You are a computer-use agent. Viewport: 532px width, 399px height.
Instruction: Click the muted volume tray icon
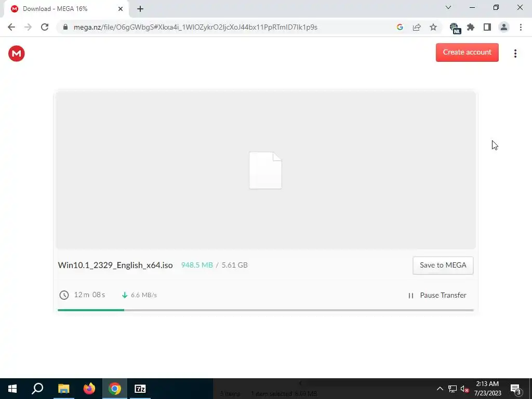click(x=464, y=389)
